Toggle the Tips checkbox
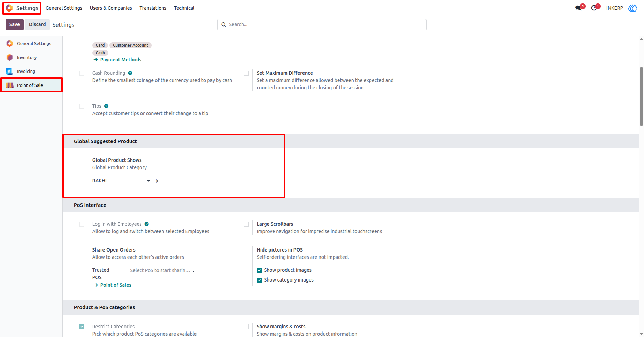Image resolution: width=644 pixels, height=337 pixels. [82, 106]
